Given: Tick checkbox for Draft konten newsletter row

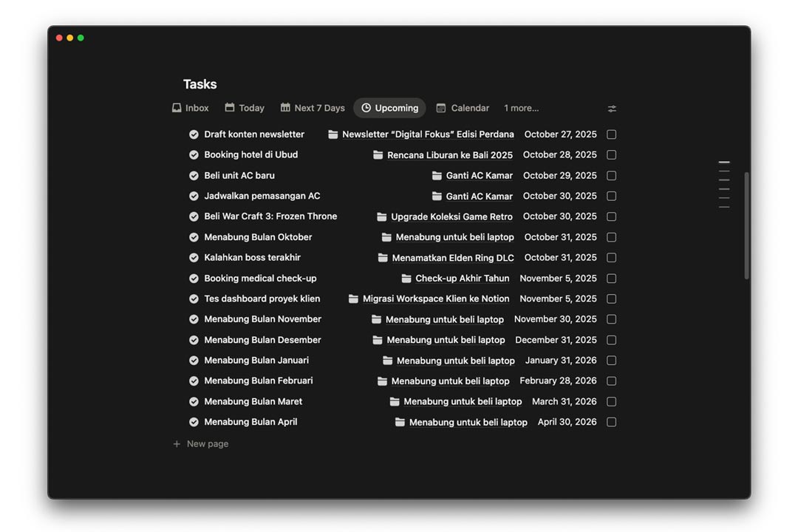Looking at the screenshot, I should point(612,134).
